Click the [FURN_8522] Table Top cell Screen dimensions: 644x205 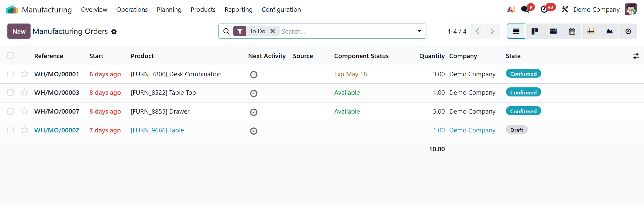[163, 93]
